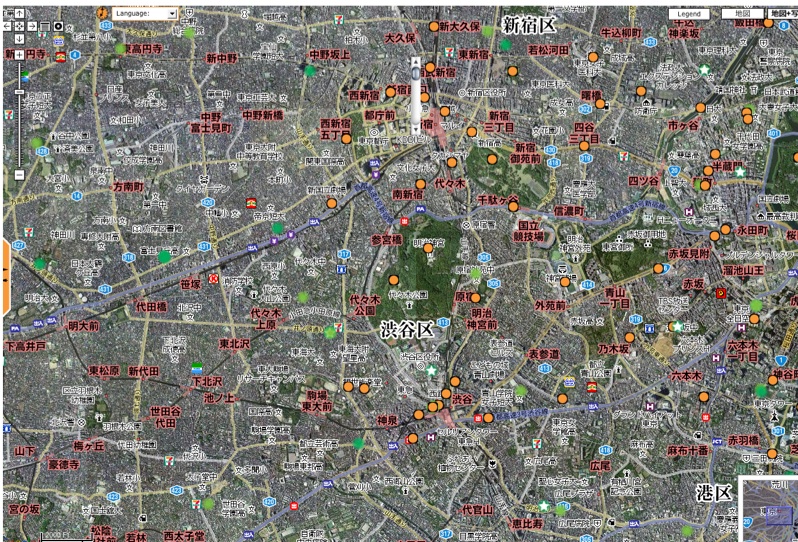The height and width of the screenshot is (542, 798).
Task: Click the overview minimap thumbnail
Action: tap(768, 510)
